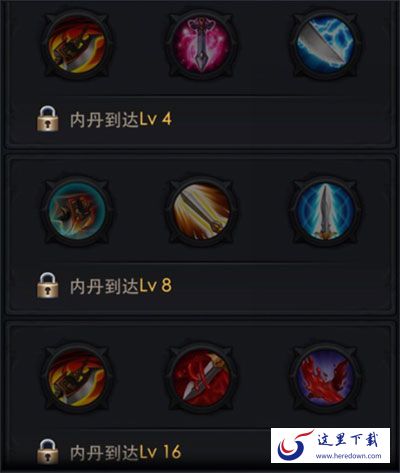Choose the golden radiant sword skill
The image size is (400, 473).
pyautogui.click(x=202, y=212)
